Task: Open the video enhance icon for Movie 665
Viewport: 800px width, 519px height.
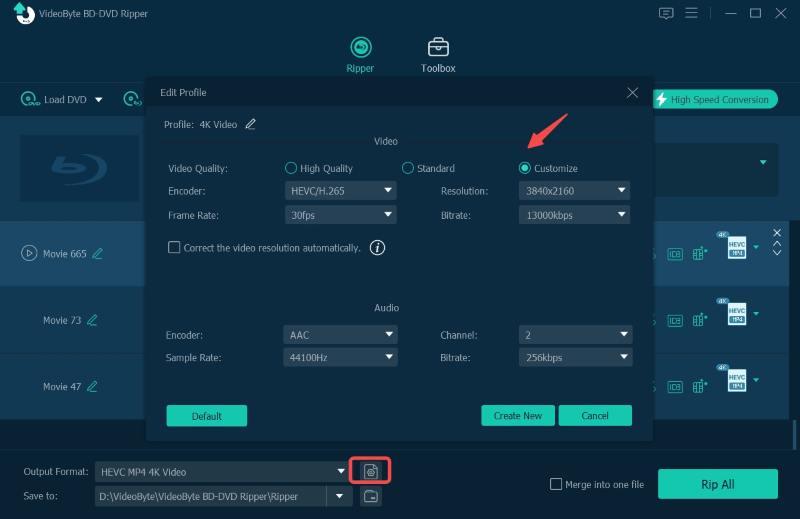Action: coord(699,253)
